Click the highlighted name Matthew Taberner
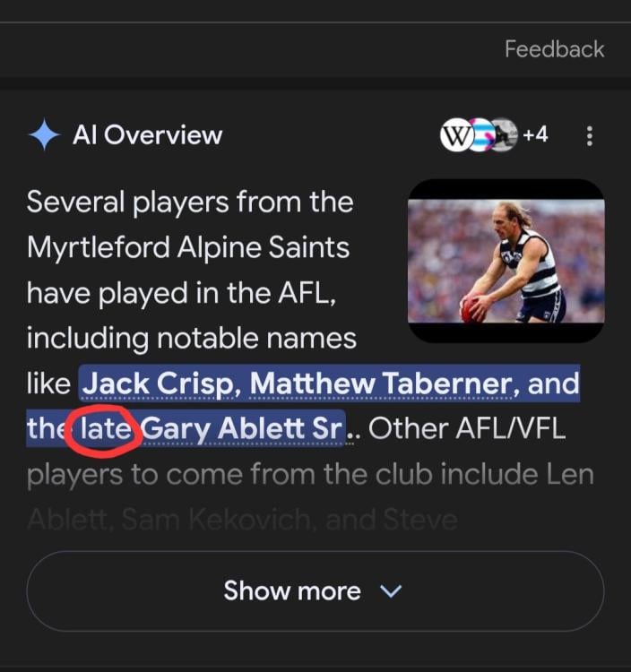 (x=381, y=384)
